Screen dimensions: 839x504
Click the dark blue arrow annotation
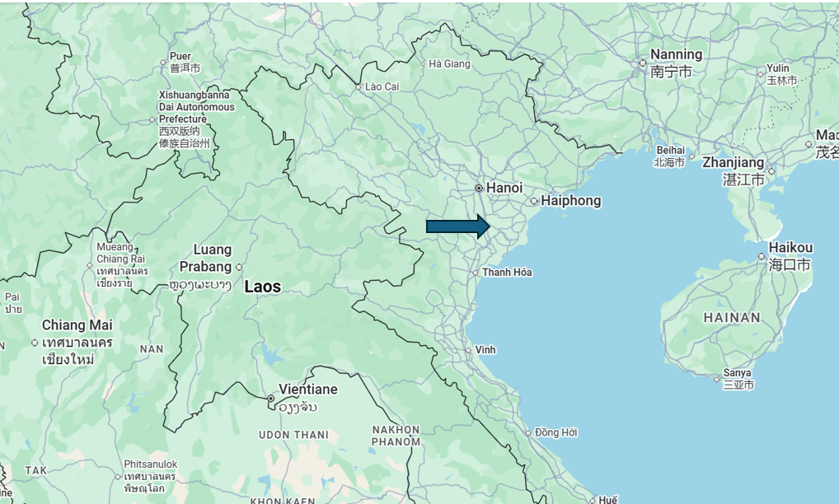click(458, 226)
